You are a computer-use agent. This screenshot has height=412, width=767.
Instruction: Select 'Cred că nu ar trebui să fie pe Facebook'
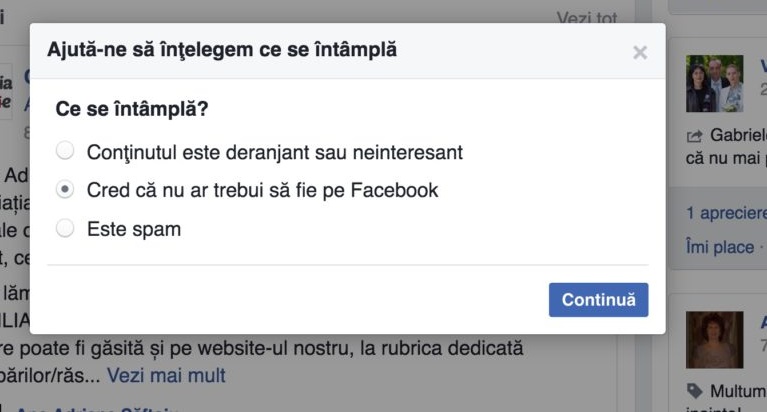[x=65, y=189]
